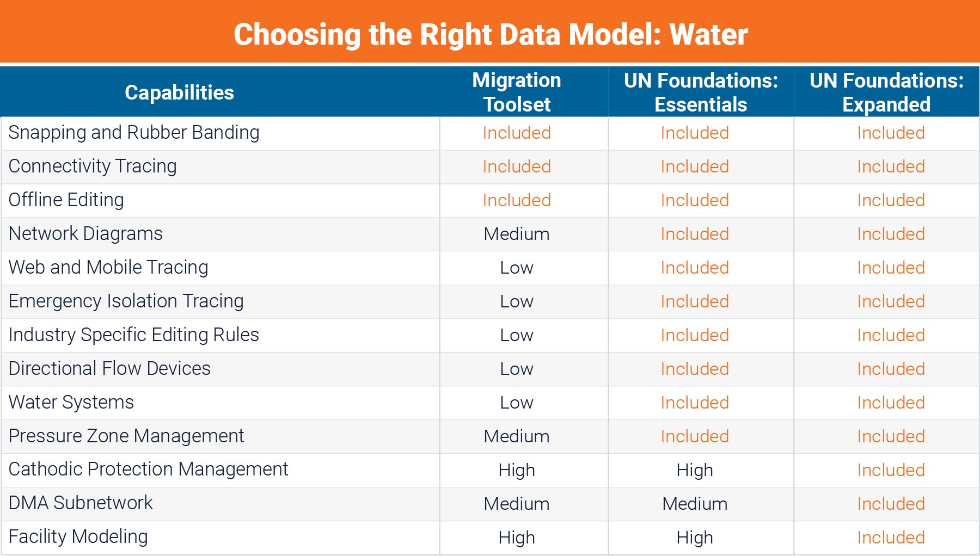Viewport: 980px width, 556px height.
Task: Select the Facility Modeling row label
Action: tap(78, 537)
